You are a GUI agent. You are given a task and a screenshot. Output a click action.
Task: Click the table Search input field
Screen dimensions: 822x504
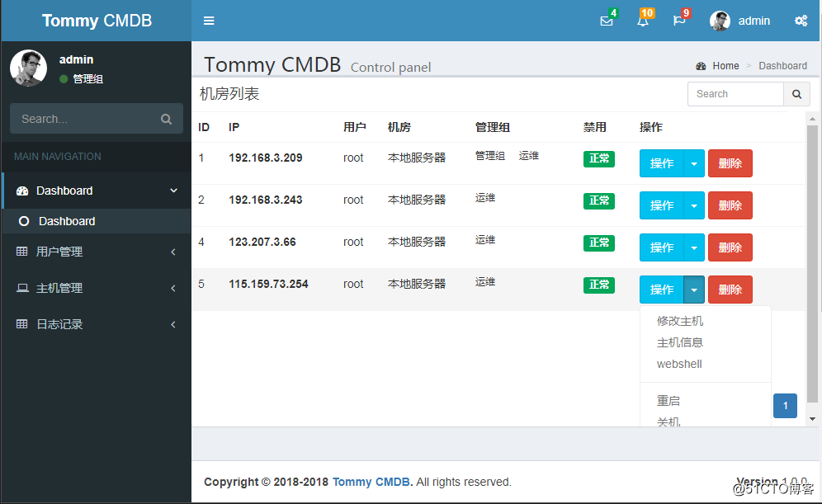point(735,94)
